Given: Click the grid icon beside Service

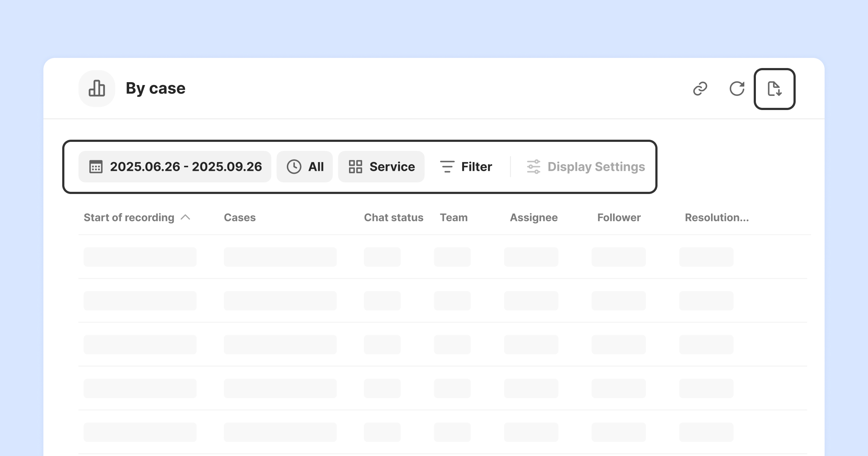Looking at the screenshot, I should [356, 167].
